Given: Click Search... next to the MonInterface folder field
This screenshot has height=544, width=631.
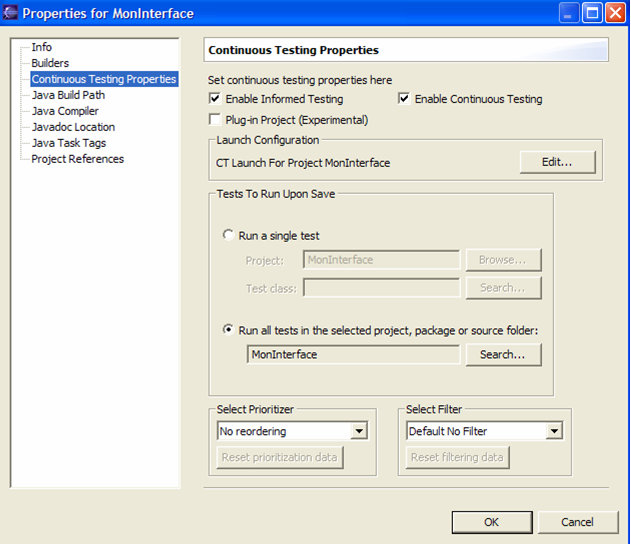Looking at the screenshot, I should coord(502,354).
